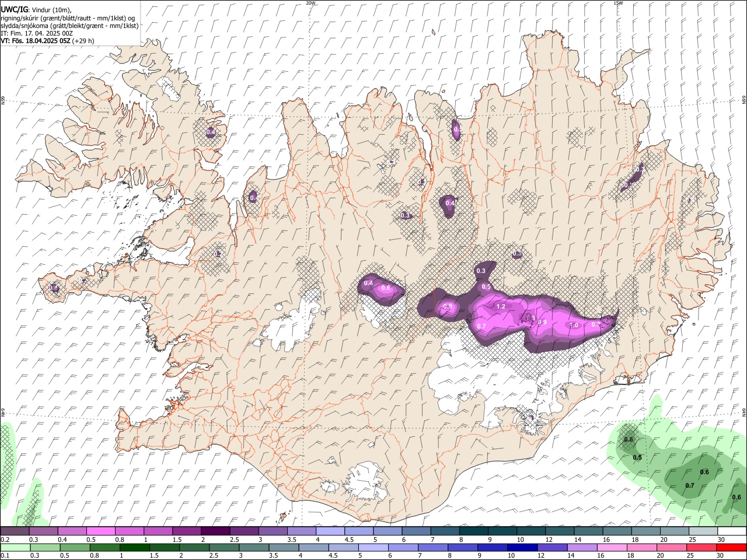Viewport: 747px width, 560px height.
Task: Click the 'VT: Fös. 18.04.2025 05Z' line
Action: pos(47,41)
